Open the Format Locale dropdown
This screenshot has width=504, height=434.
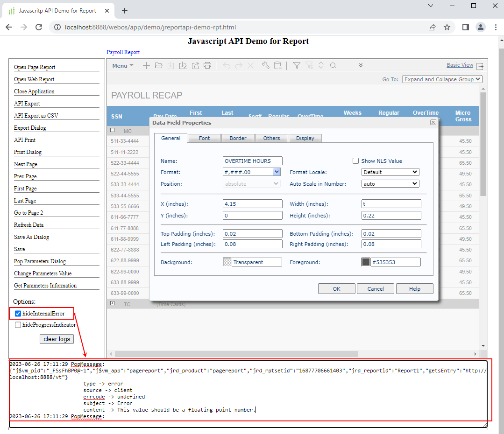click(390, 172)
